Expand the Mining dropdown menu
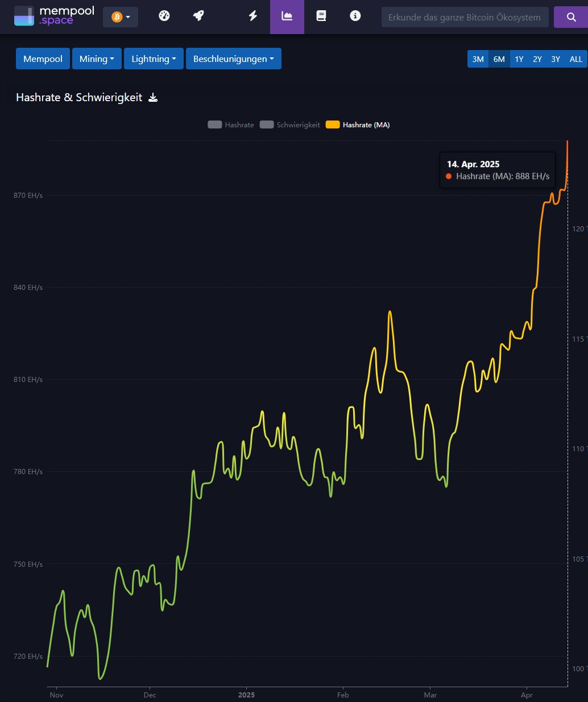Screen dimensions: 588x702 point(97,59)
